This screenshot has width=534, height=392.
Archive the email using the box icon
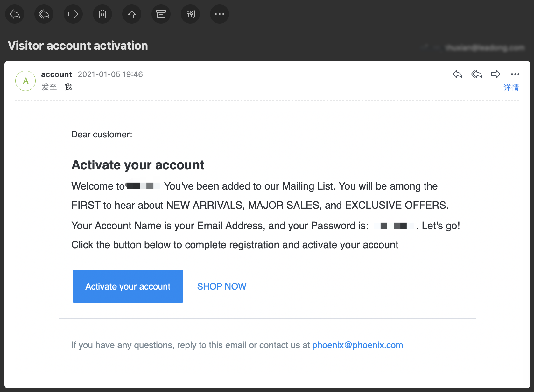(161, 14)
